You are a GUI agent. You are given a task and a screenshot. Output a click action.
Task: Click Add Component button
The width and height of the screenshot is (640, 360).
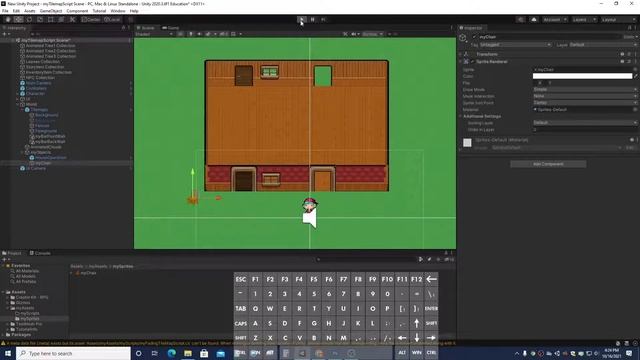(x=548, y=164)
